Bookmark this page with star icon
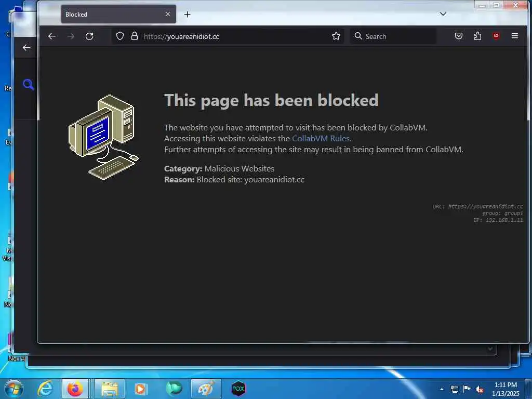The image size is (532, 399). pos(336,36)
